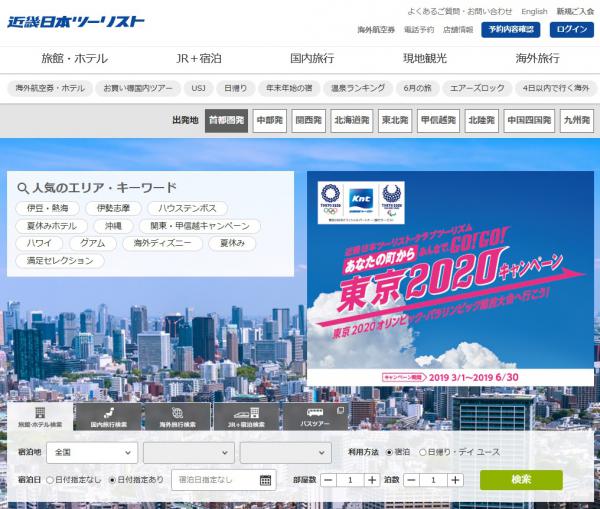Screen dimensions: 600x509
Task: Select 関西発 departure tab
Action: pos(308,121)
